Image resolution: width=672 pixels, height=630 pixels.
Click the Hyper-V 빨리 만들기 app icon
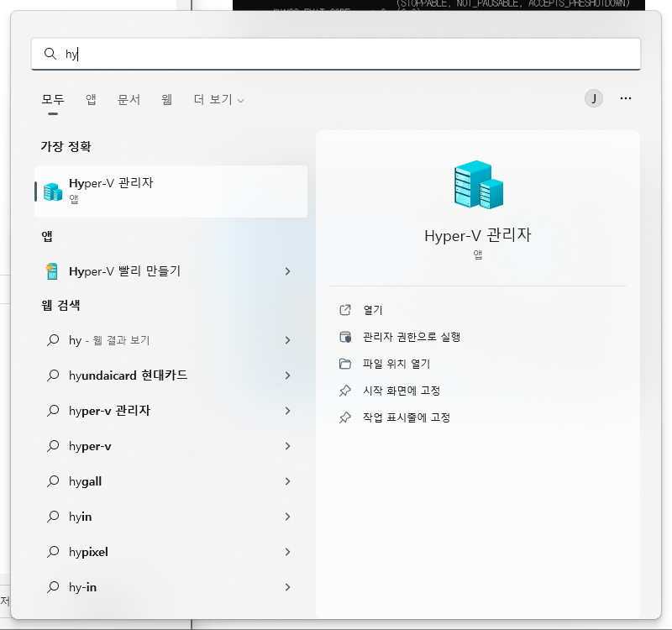point(52,271)
